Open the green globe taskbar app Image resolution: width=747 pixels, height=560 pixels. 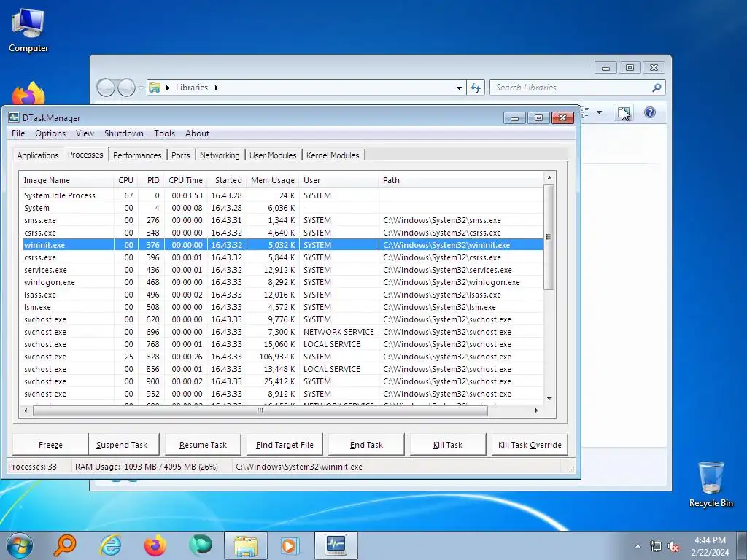coord(201,545)
